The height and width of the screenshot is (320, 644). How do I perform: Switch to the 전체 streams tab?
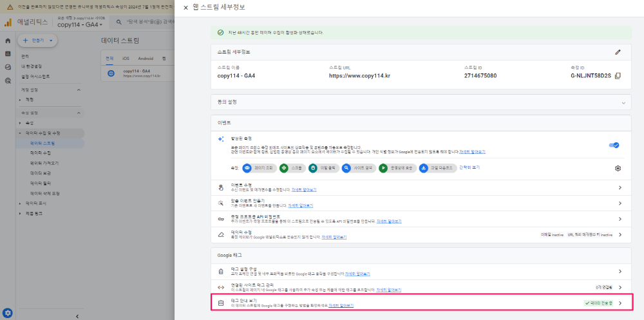[109, 59]
